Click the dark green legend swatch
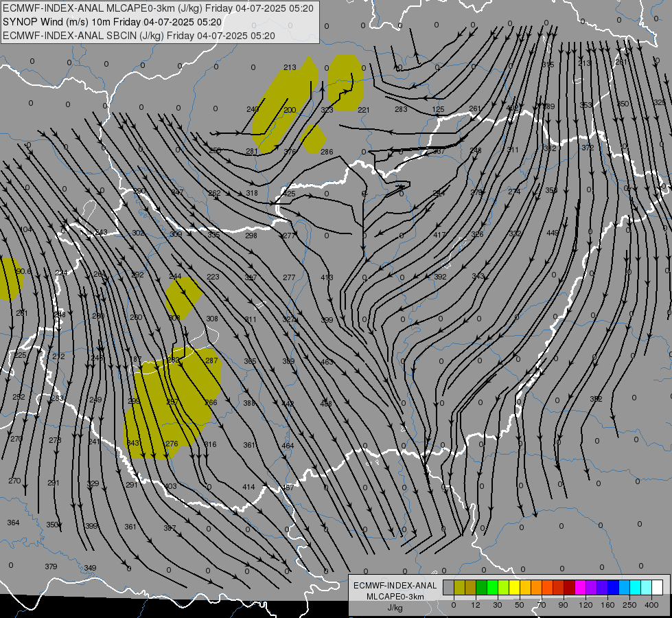The image size is (672, 618). (481, 587)
